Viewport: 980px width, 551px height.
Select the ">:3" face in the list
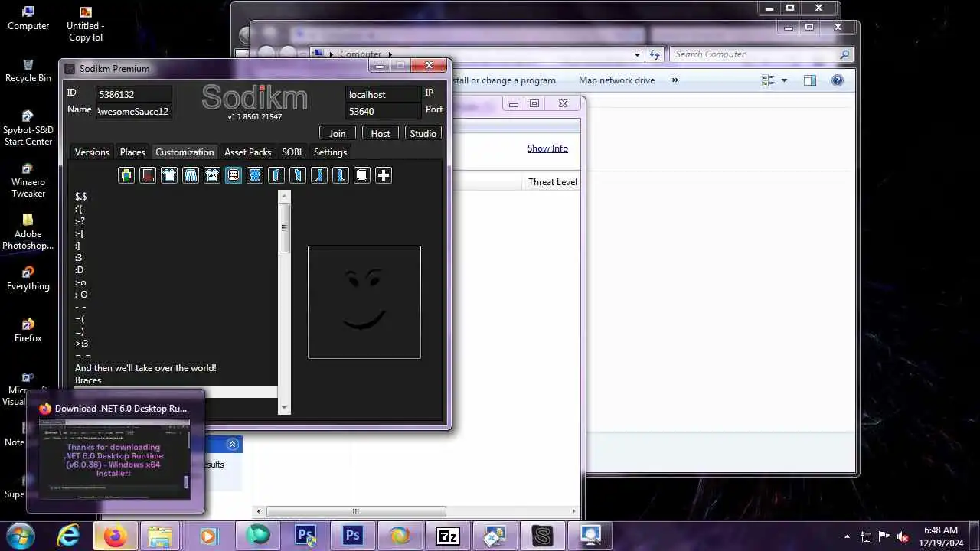point(81,344)
